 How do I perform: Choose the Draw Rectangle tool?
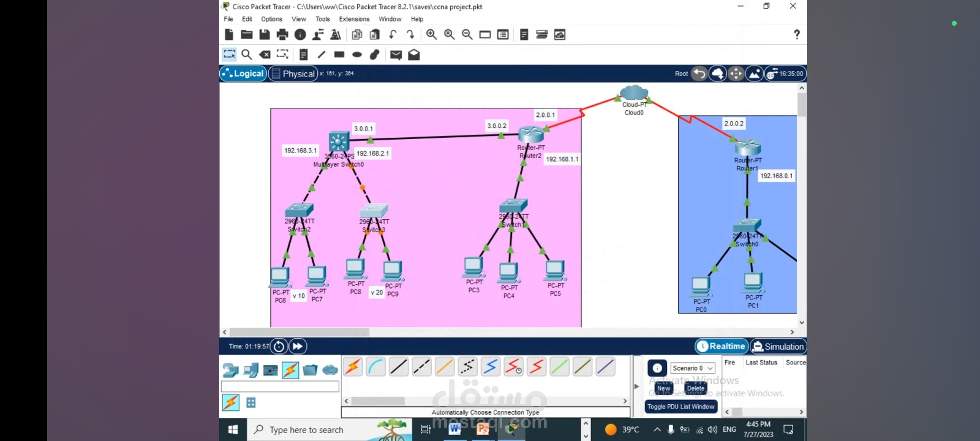339,54
